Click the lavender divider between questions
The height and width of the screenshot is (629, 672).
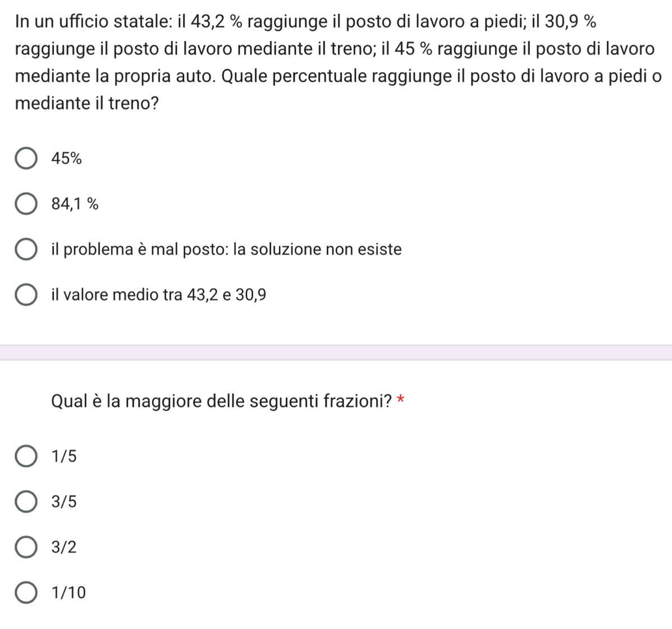tap(336, 353)
